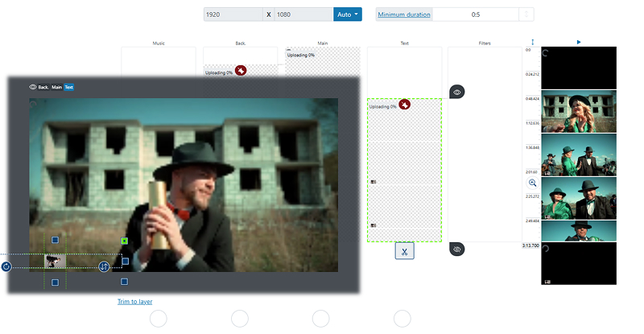
Task: Toggle bottom crossed eye icon in Filters column
Action: pyautogui.click(x=456, y=249)
